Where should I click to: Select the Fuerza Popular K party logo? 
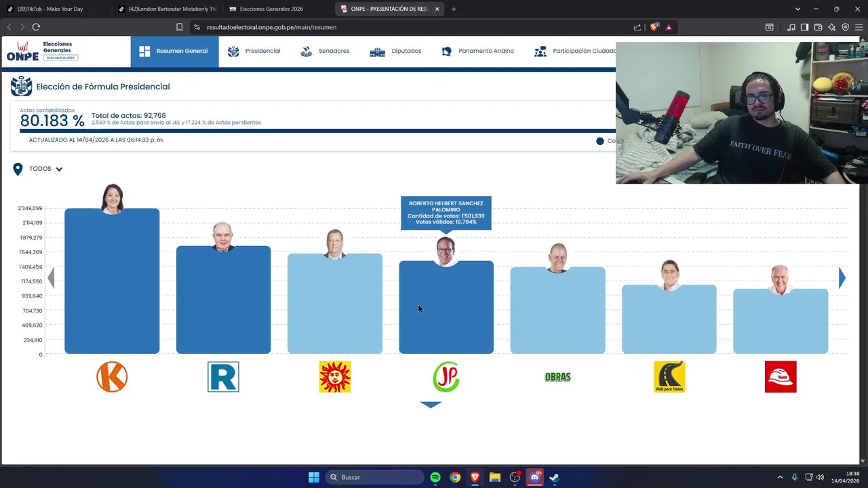(112, 377)
